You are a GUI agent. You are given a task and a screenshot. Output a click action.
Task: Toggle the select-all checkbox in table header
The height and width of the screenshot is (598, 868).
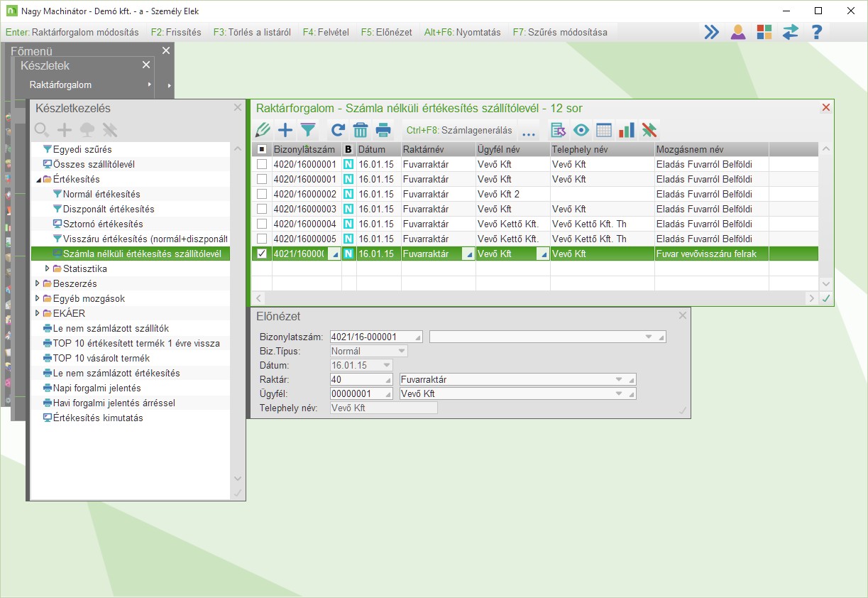pos(262,149)
